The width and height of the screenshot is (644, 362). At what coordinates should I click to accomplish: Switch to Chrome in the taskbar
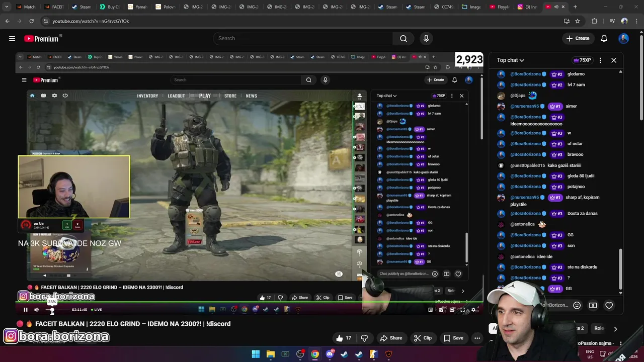click(314, 354)
